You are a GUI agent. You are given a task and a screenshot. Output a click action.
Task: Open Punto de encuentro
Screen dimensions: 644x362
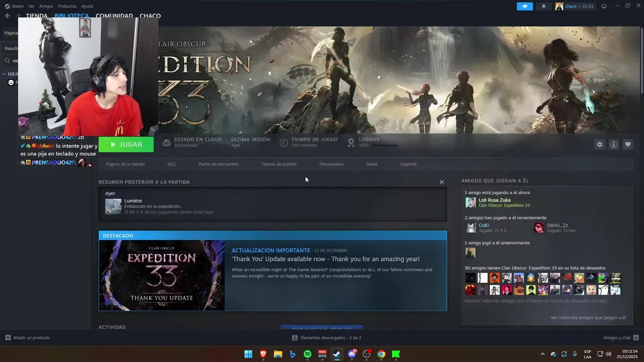coord(218,164)
